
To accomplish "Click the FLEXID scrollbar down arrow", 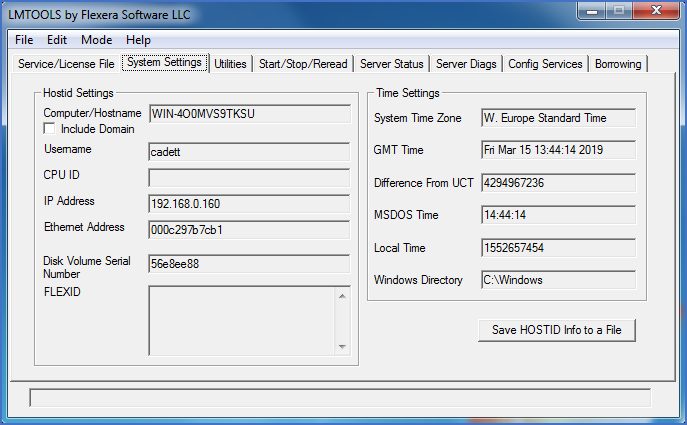I will point(342,347).
